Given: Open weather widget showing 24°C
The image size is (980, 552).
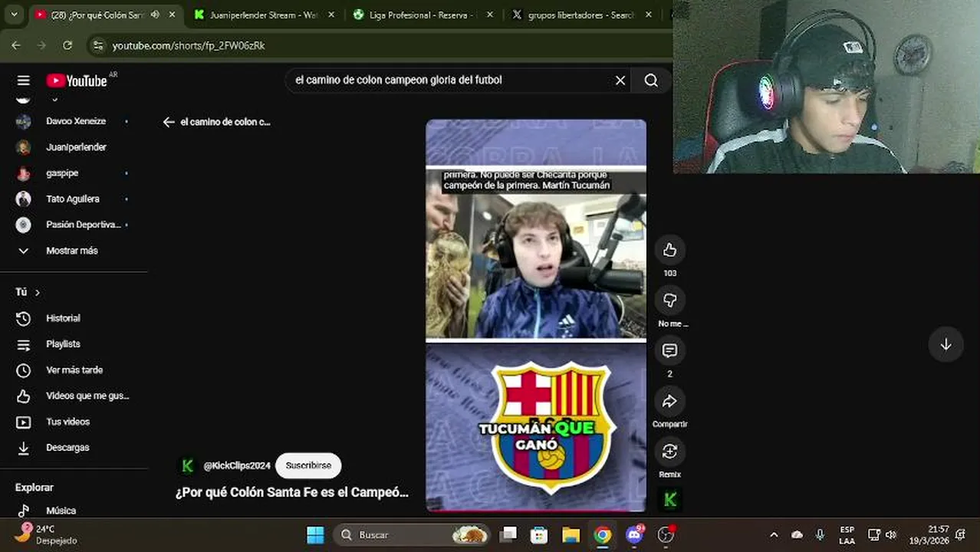Looking at the screenshot, I should click(46, 534).
